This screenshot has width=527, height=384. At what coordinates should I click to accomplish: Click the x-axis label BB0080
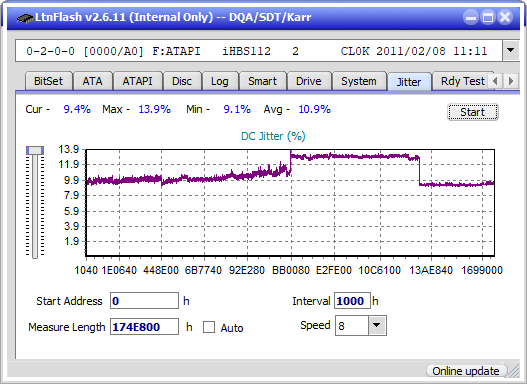coord(291,270)
